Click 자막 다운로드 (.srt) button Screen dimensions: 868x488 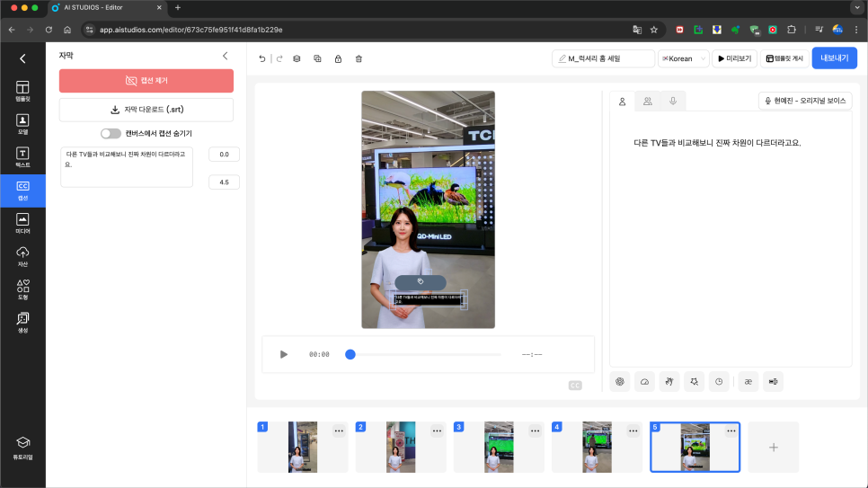(x=146, y=110)
